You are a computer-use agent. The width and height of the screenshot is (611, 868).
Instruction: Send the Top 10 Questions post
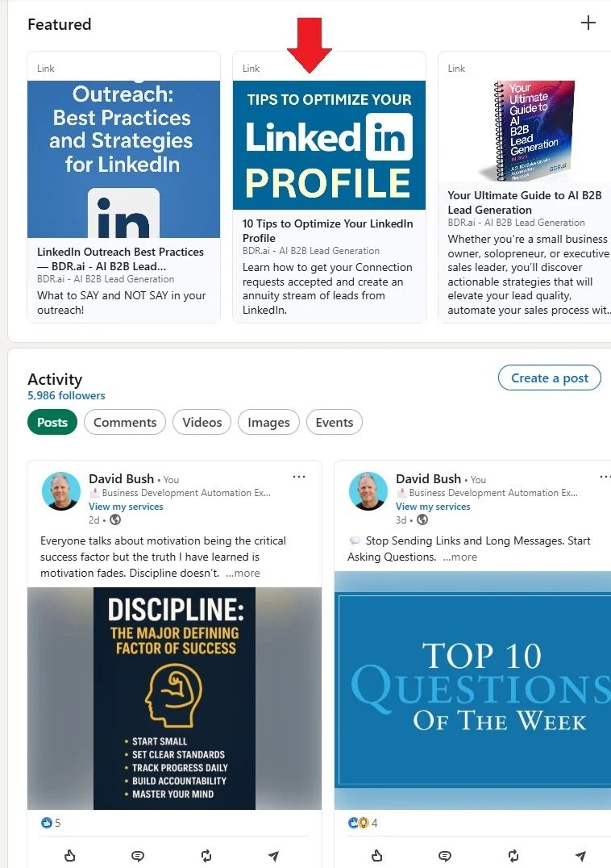click(x=580, y=856)
